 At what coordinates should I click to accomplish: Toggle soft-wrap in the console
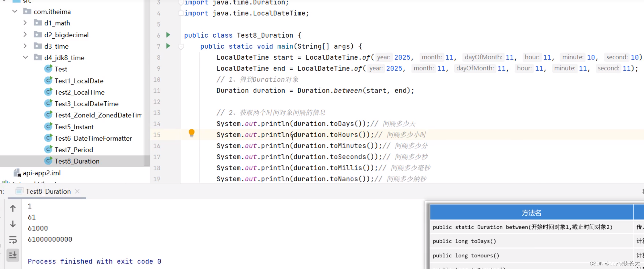(x=13, y=239)
